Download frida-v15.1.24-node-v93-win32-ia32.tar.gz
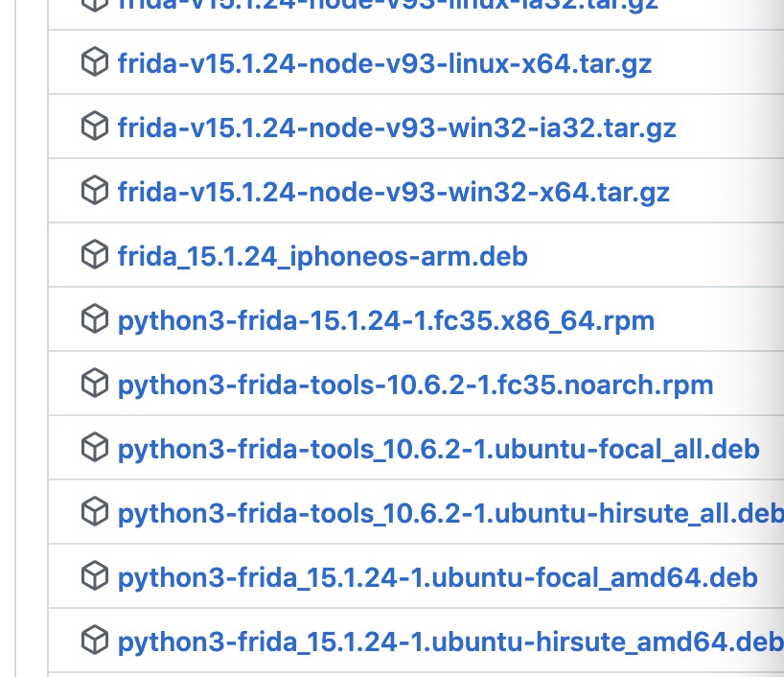Viewport: 784px width, 677px height. [397, 128]
